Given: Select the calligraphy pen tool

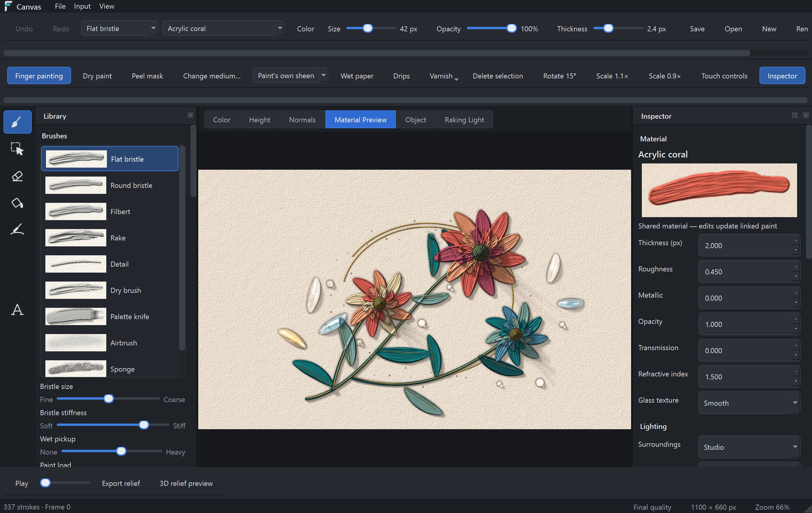Looking at the screenshot, I should [x=17, y=229].
